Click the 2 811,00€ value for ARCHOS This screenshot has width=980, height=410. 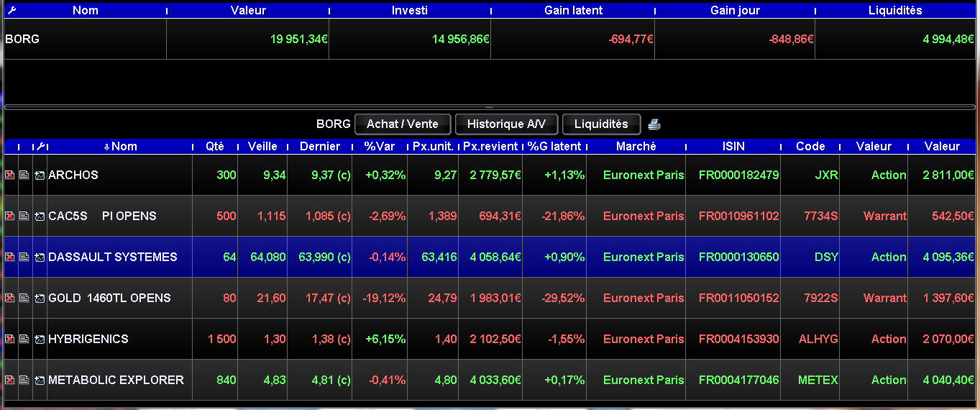(x=949, y=175)
